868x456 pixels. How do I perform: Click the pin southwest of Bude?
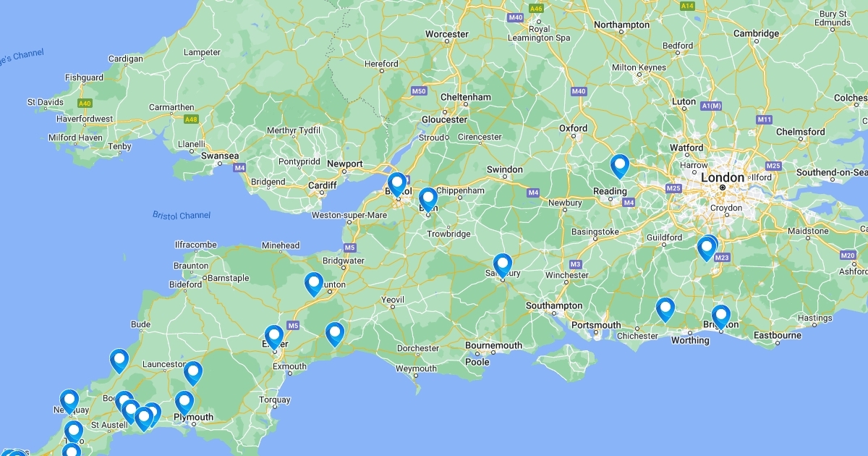(x=119, y=361)
